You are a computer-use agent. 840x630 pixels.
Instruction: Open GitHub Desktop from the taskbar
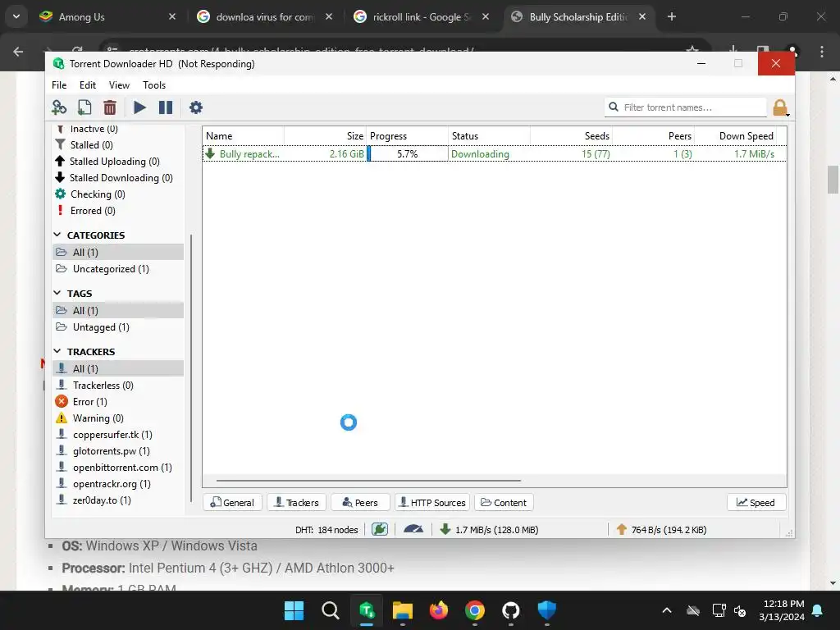point(510,610)
